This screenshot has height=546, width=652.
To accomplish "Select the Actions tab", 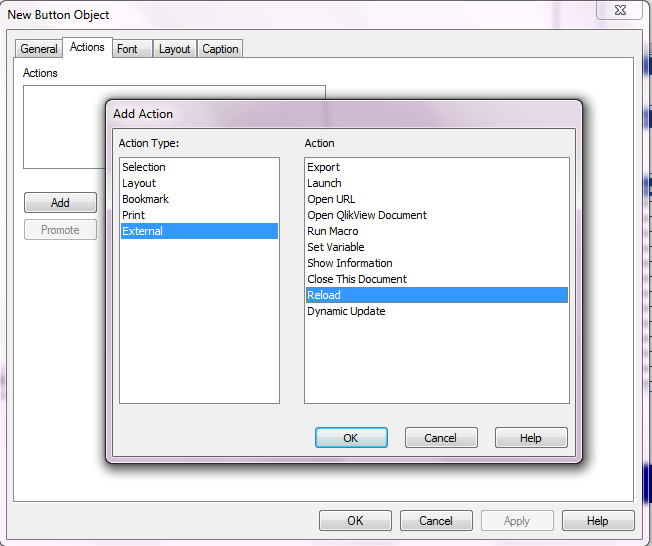I will (87, 47).
